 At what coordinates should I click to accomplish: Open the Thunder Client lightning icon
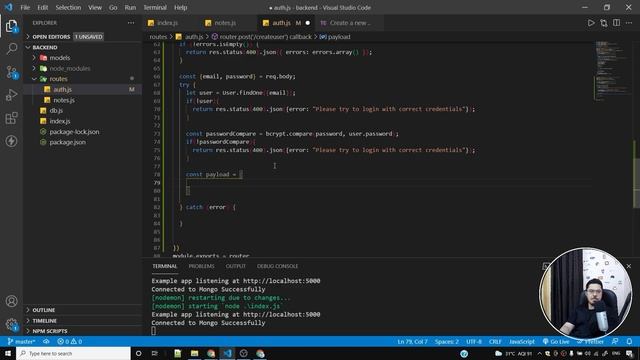pos(11,141)
